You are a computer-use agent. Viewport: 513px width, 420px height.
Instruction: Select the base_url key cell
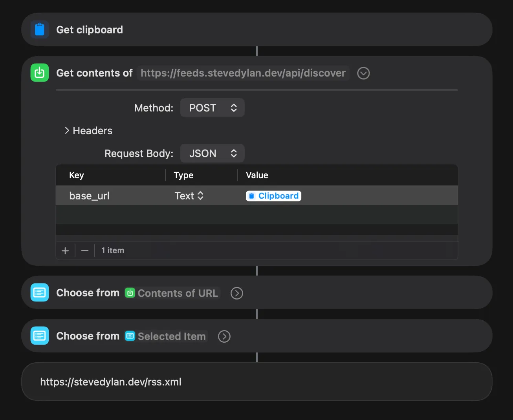click(x=89, y=196)
